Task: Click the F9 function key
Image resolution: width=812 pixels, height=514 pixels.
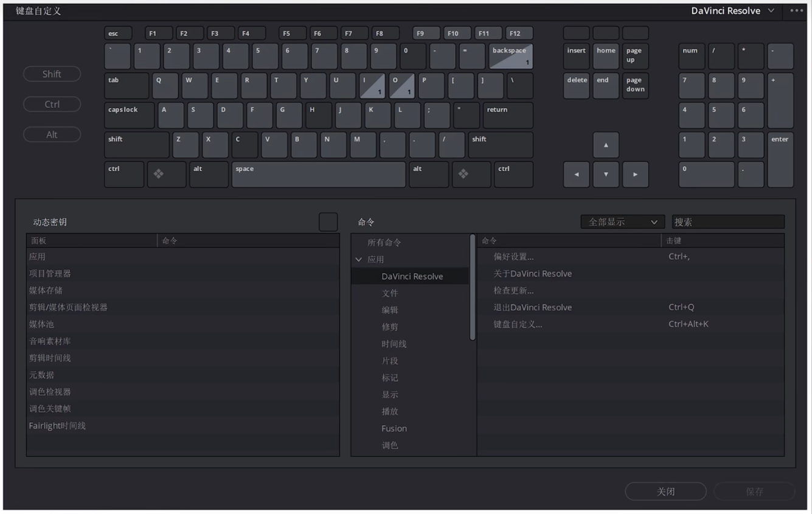Action: (426, 33)
